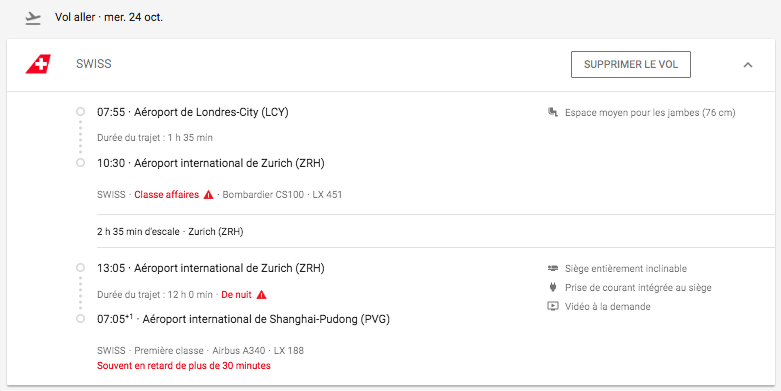Viewport: 781px width, 391px height.
Task: Click the red 'De nuit' label
Action: point(237,294)
